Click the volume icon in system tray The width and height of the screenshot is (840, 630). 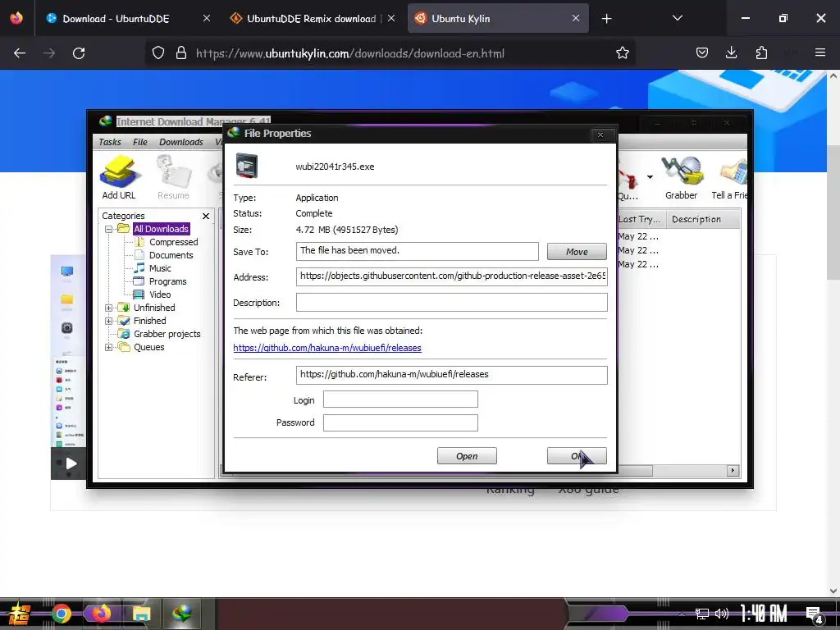722,614
